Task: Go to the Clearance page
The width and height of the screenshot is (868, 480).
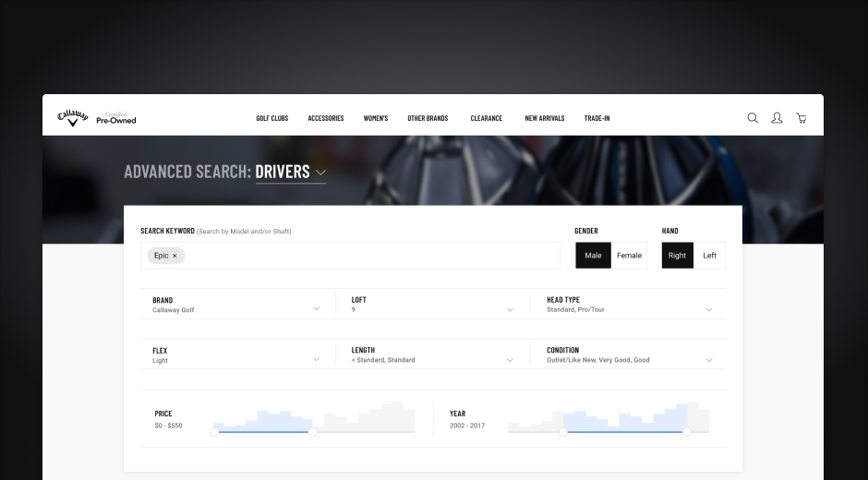Action: click(486, 118)
